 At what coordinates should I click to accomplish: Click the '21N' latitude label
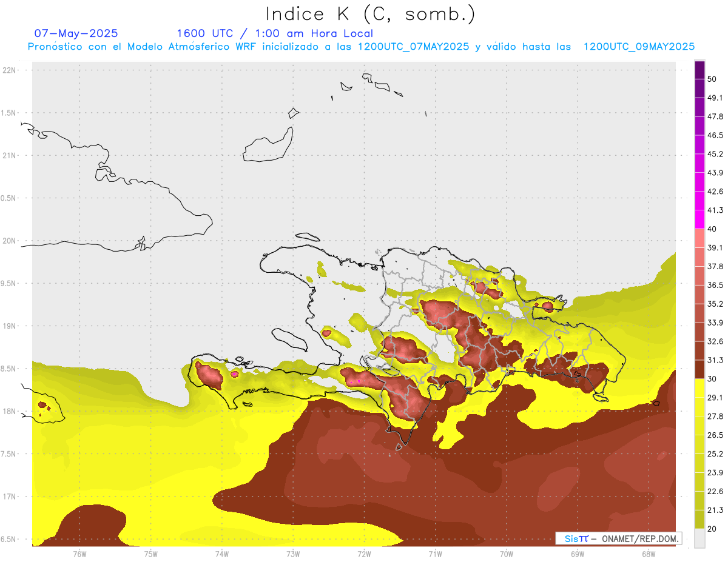[9, 155]
